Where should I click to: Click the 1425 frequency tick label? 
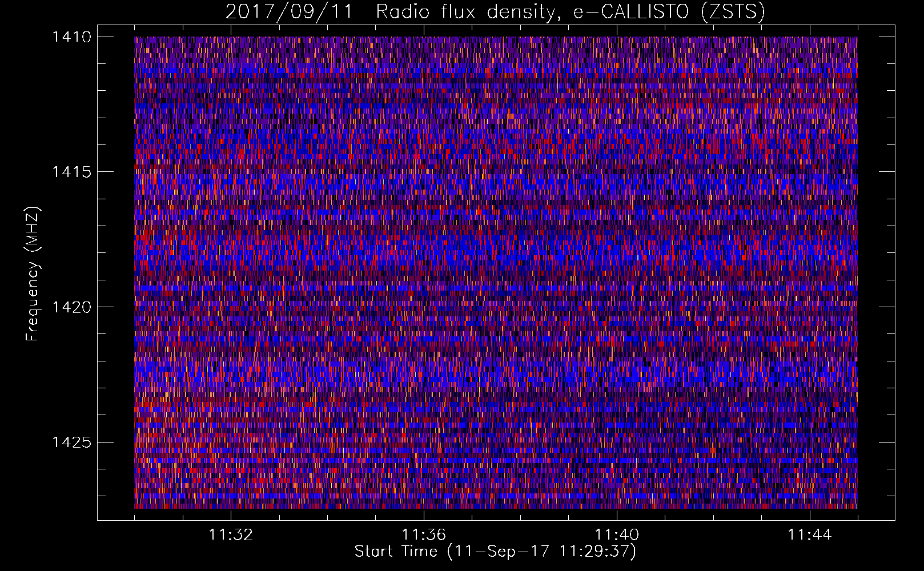coord(71,443)
